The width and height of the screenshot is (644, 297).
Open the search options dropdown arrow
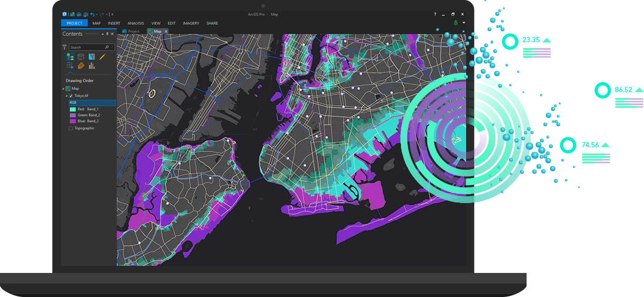pyautogui.click(x=112, y=47)
